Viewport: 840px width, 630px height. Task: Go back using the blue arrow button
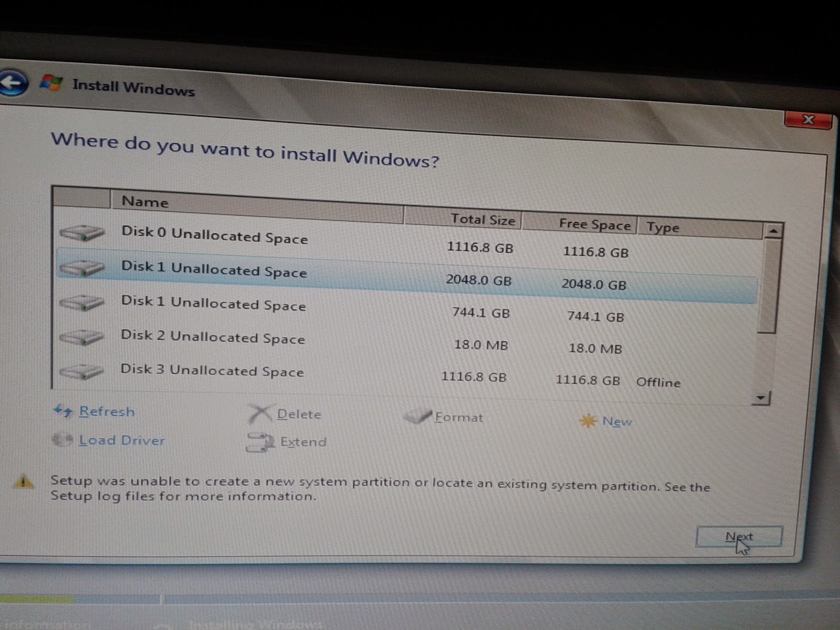[13, 82]
